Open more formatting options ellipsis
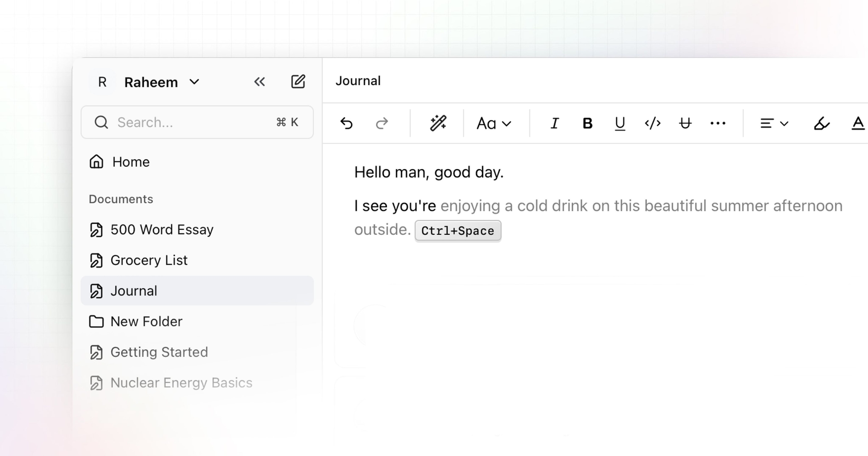 717,123
